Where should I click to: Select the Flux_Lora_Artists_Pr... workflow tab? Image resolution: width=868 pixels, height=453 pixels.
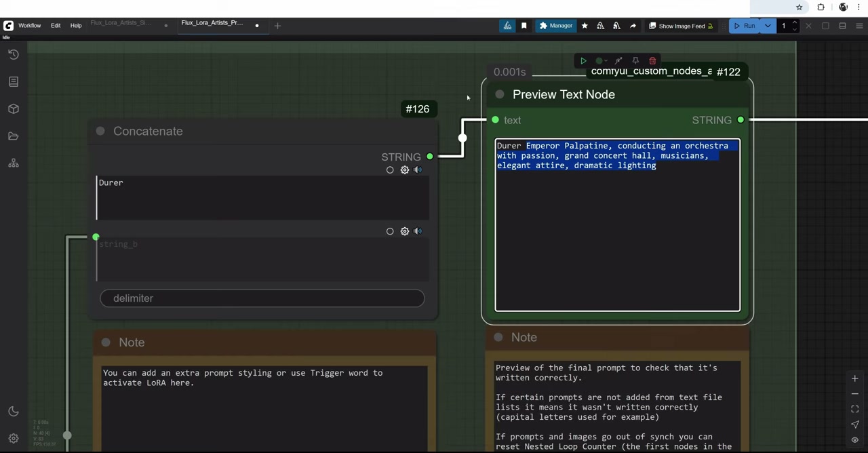(212, 23)
